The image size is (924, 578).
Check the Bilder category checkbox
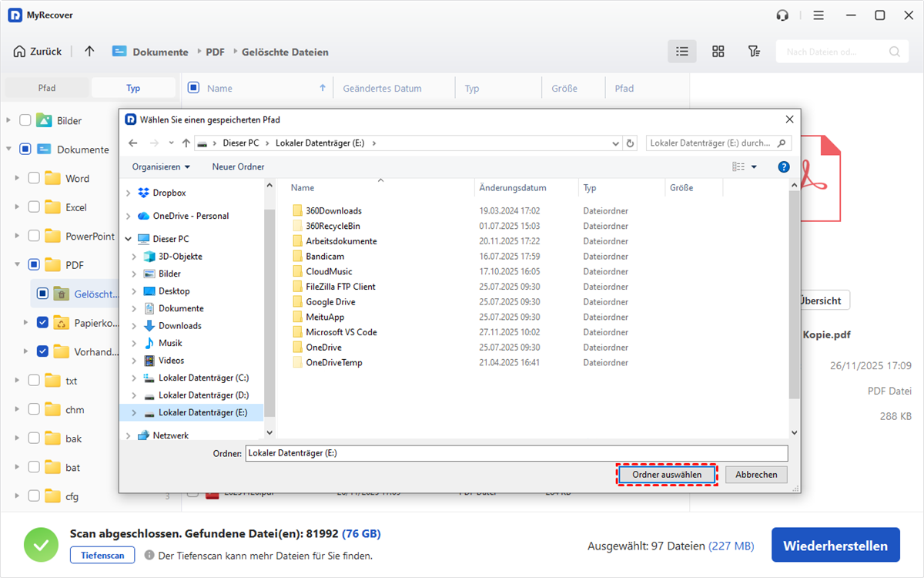(x=25, y=120)
